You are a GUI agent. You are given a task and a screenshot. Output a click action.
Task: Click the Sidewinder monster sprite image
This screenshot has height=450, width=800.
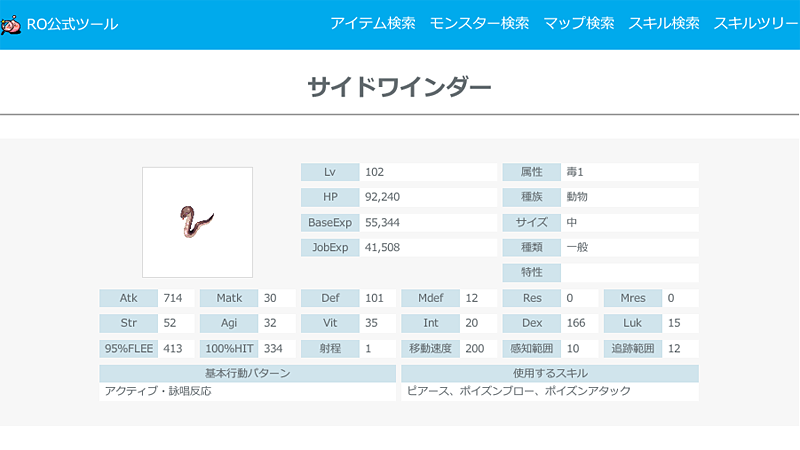[197, 222]
